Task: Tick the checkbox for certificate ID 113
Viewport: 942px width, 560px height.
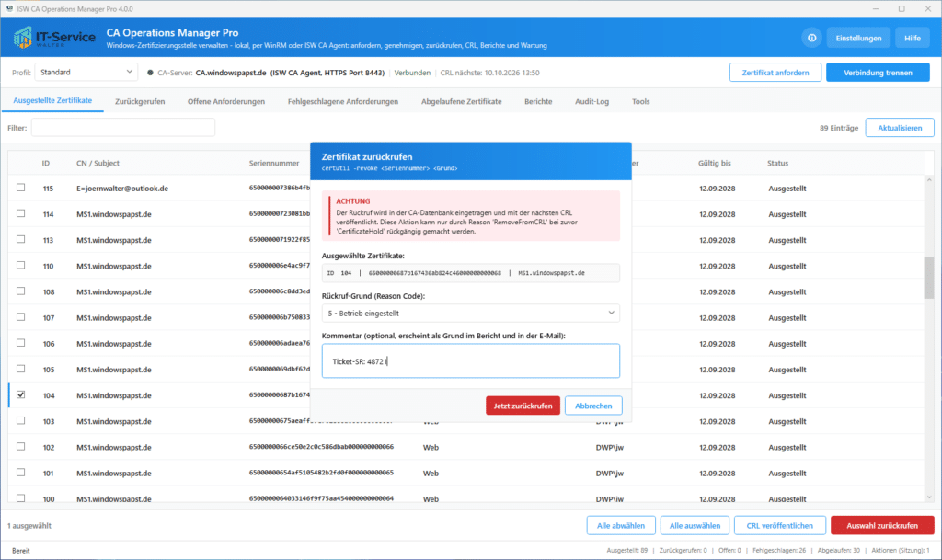Action: [21, 239]
